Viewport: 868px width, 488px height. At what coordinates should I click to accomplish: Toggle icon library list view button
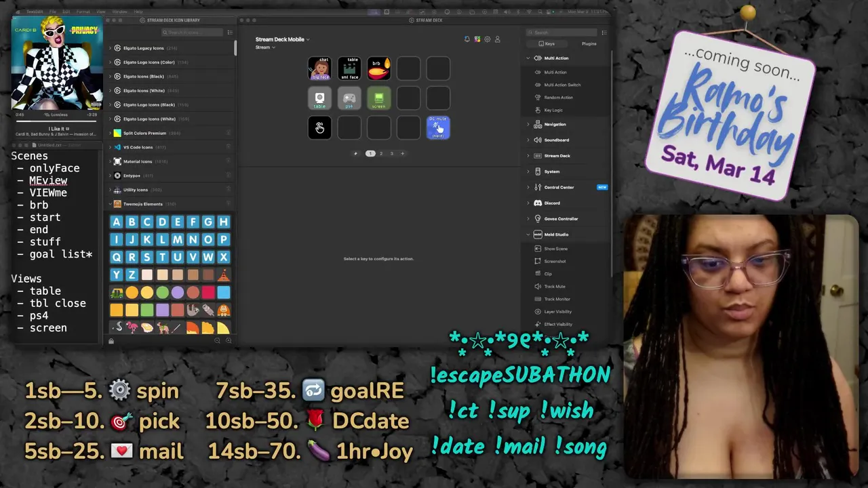[230, 33]
